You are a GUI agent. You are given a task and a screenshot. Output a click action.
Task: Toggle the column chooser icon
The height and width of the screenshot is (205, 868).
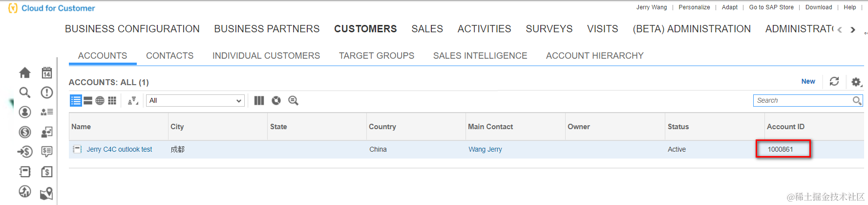pyautogui.click(x=259, y=100)
